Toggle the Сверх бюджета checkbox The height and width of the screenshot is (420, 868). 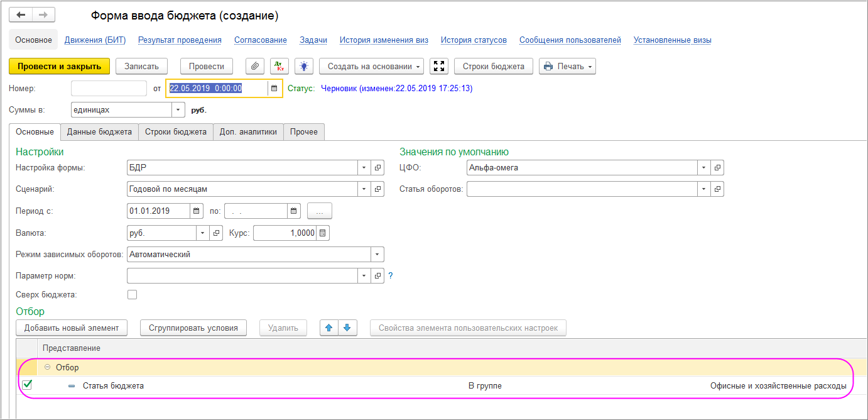[x=132, y=294]
